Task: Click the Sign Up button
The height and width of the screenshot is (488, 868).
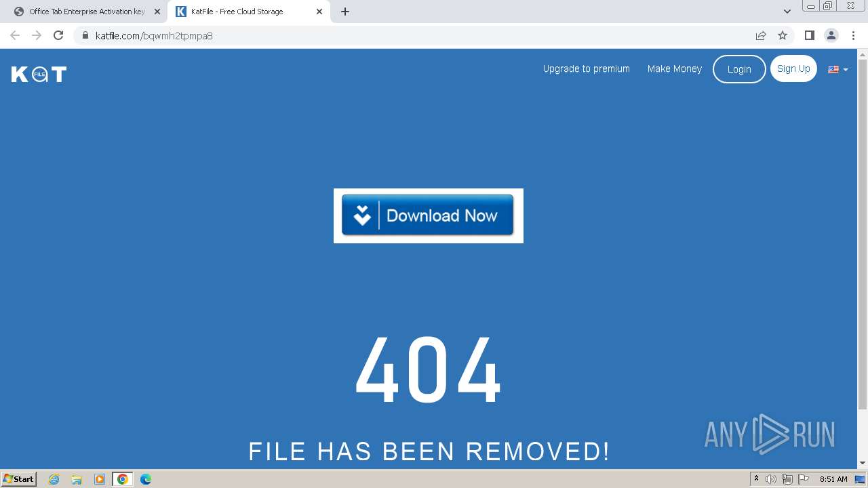Action: coord(793,68)
